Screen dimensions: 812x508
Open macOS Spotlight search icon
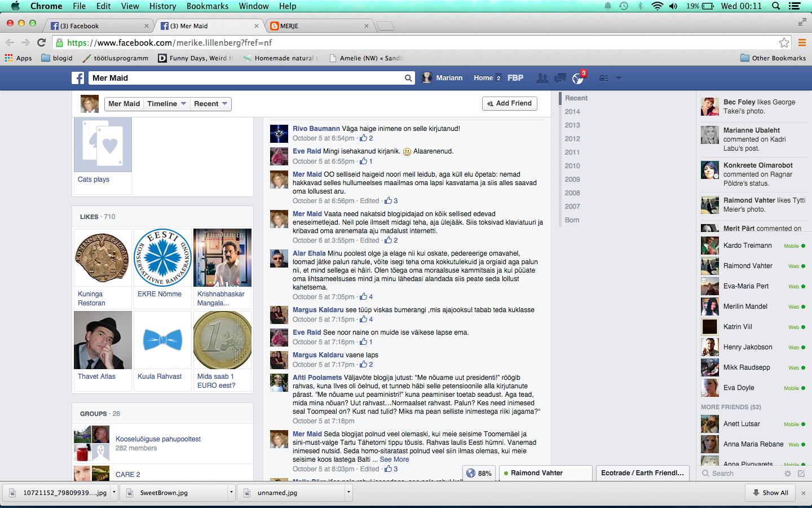pyautogui.click(x=776, y=6)
